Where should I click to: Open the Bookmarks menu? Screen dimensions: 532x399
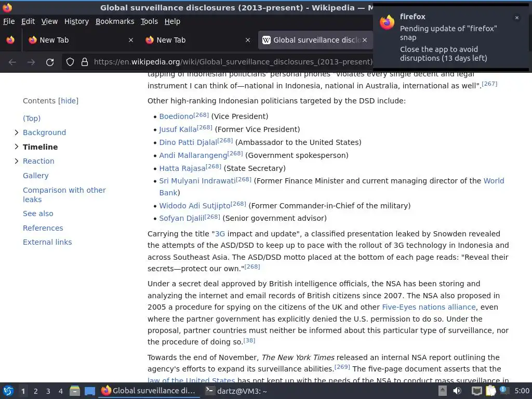coord(115,21)
